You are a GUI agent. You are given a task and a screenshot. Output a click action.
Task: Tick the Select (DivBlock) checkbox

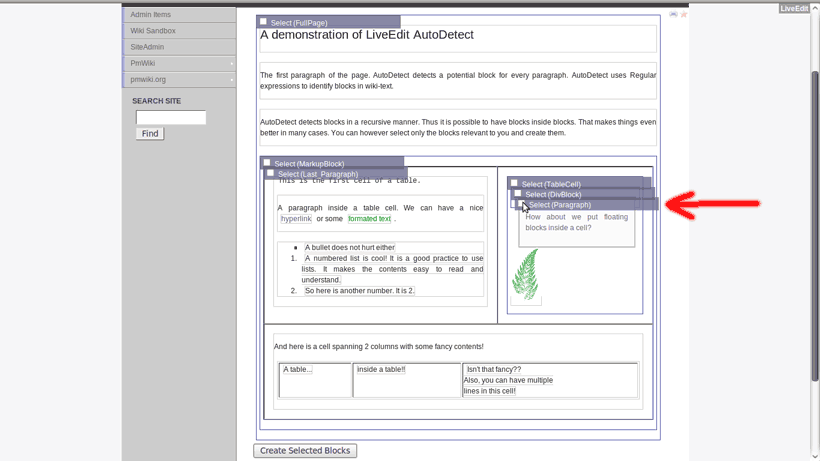[518, 193]
